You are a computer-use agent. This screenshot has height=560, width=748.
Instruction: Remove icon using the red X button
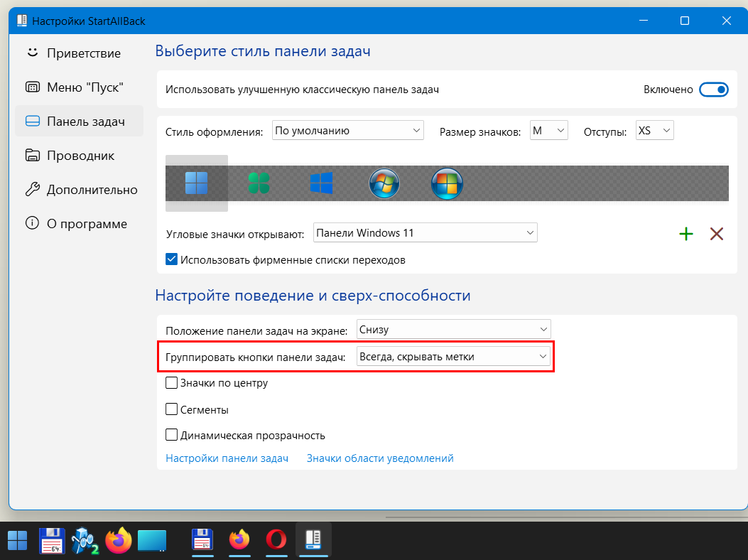point(717,234)
